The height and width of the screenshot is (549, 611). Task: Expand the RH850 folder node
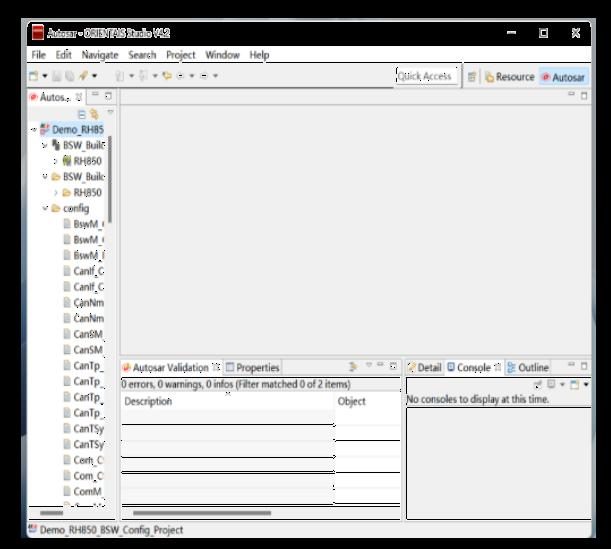pyautogui.click(x=56, y=192)
